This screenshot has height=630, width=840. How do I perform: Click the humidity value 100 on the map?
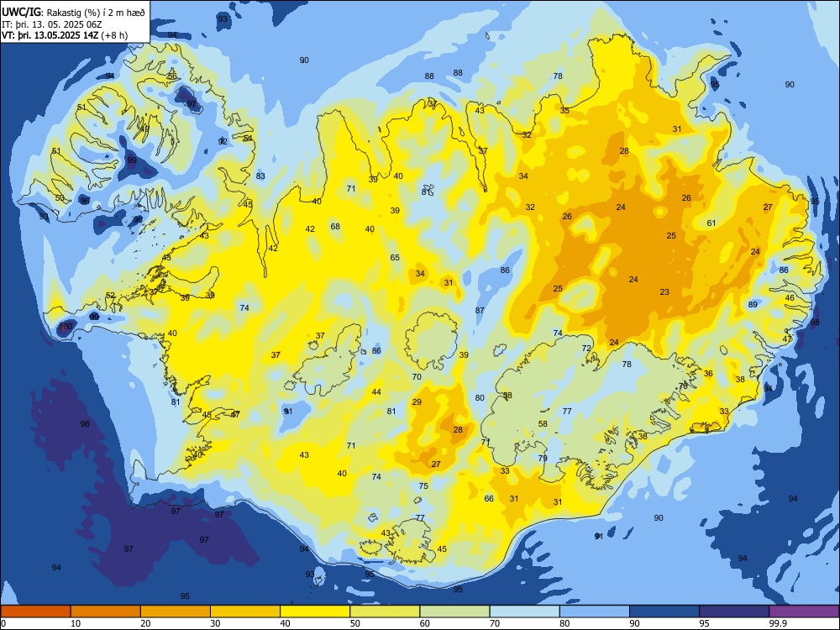pyautogui.click(x=66, y=326)
